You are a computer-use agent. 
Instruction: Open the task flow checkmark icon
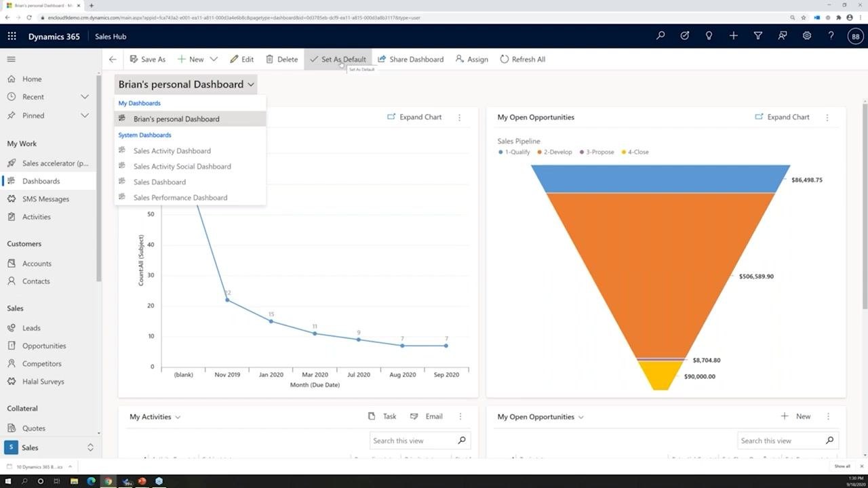click(685, 36)
